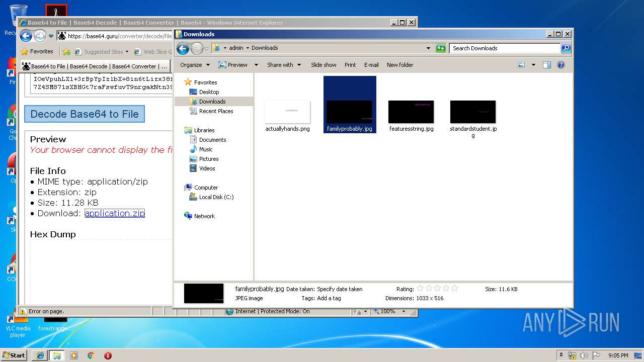The width and height of the screenshot is (644, 362).
Task: Click Print in Explorer toolbar
Action: tap(350, 65)
